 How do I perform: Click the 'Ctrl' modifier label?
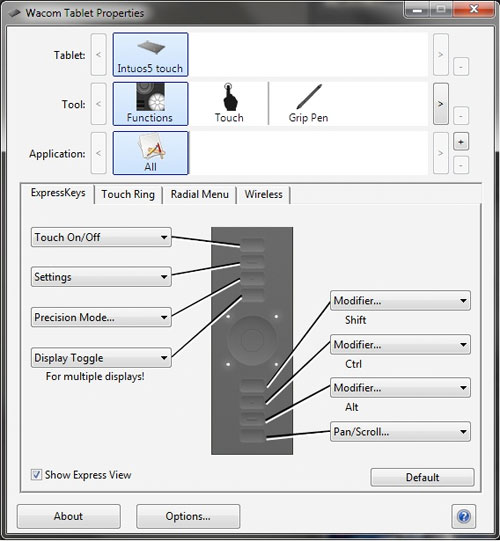(353, 364)
